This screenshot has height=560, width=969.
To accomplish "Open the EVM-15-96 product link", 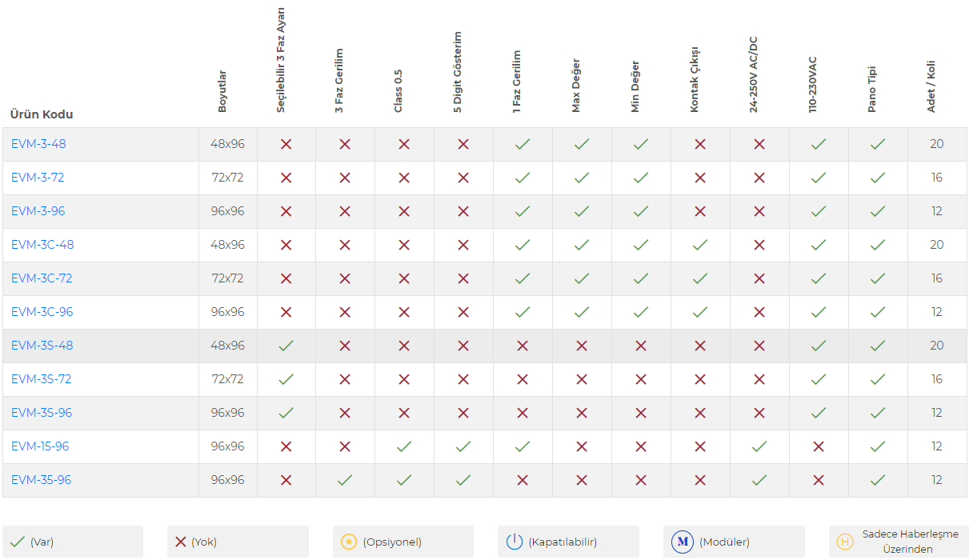I will click(x=40, y=446).
